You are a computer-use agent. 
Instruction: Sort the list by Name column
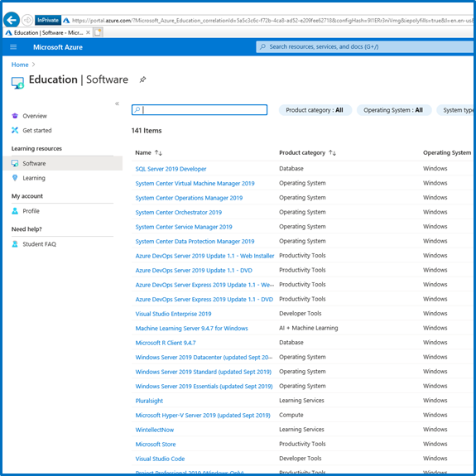pos(148,152)
